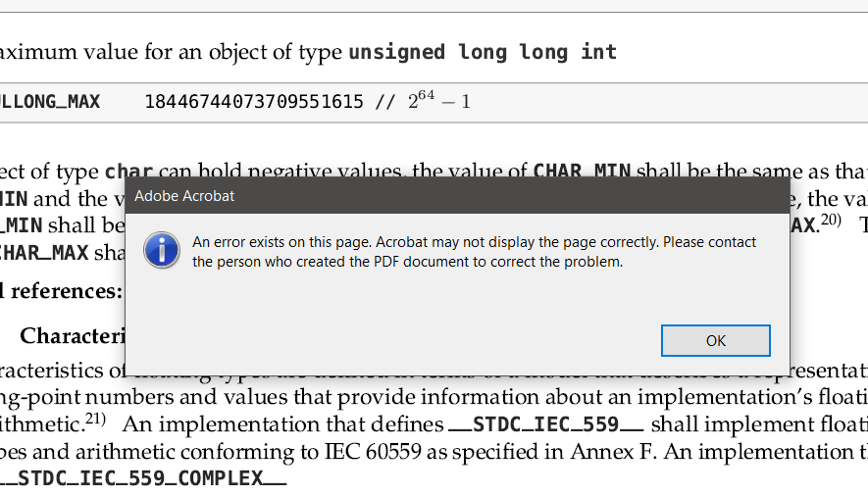
Task: Click the CHAR_MIN text in paragraph
Action: (582, 171)
